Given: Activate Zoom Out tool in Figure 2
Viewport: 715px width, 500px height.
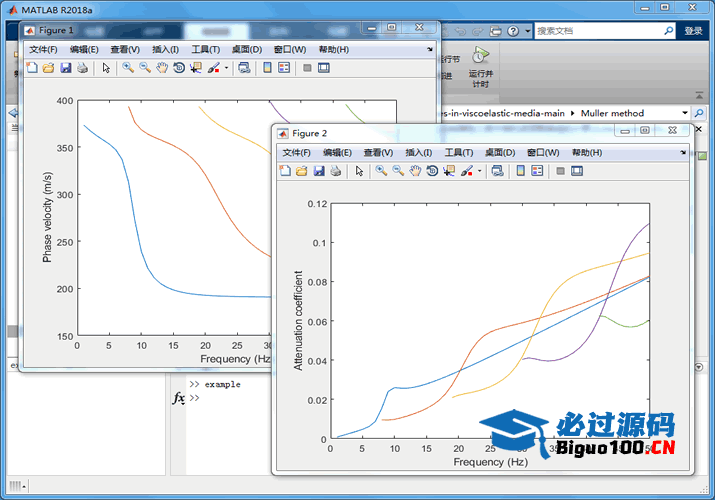Looking at the screenshot, I should [x=398, y=171].
